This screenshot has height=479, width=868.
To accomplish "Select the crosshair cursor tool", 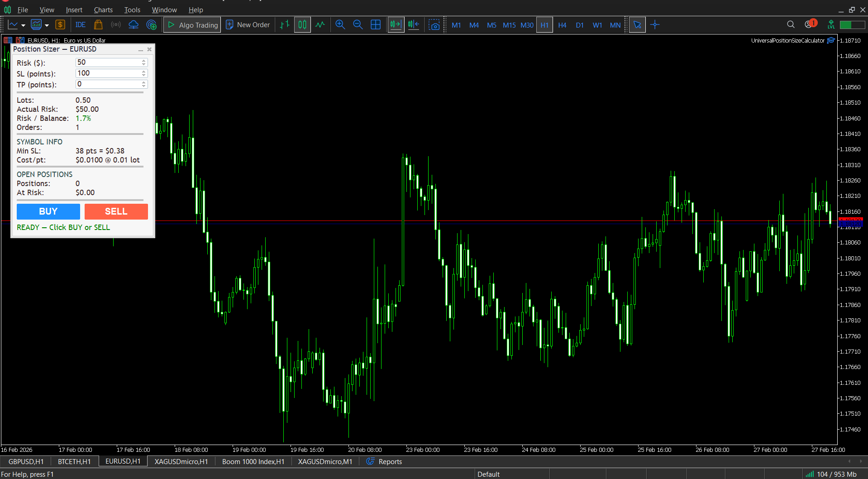I will pos(655,25).
